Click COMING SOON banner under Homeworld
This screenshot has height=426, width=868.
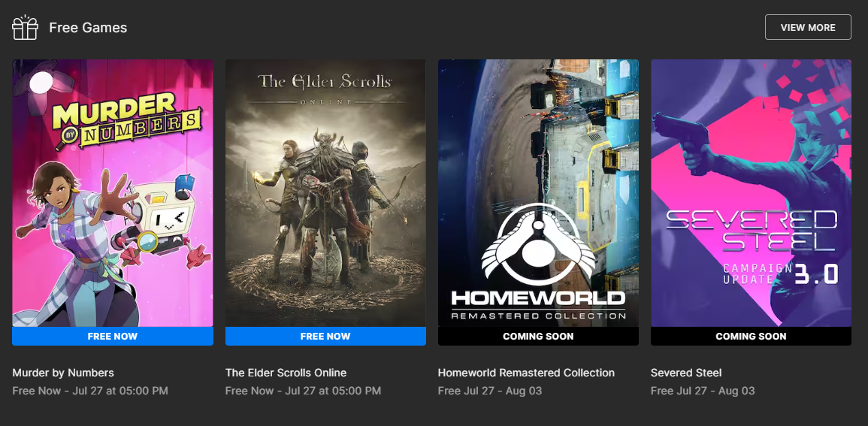tap(538, 337)
